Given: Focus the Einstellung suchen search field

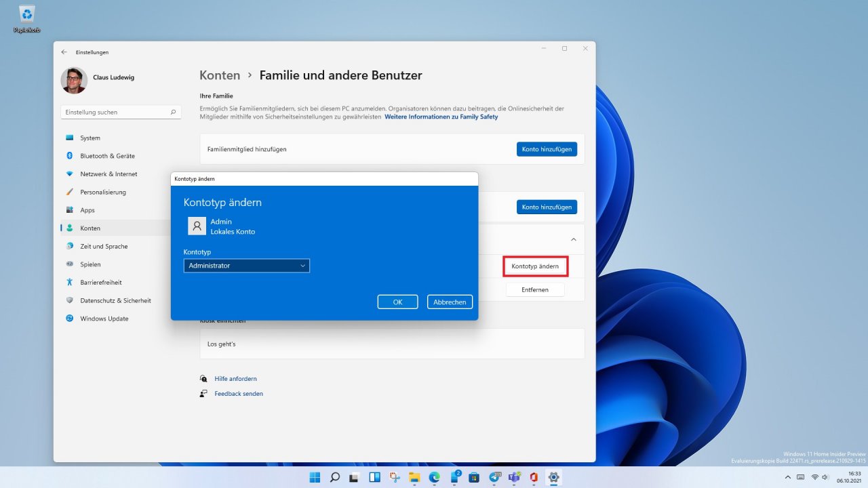Looking at the screenshot, I should tap(121, 113).
